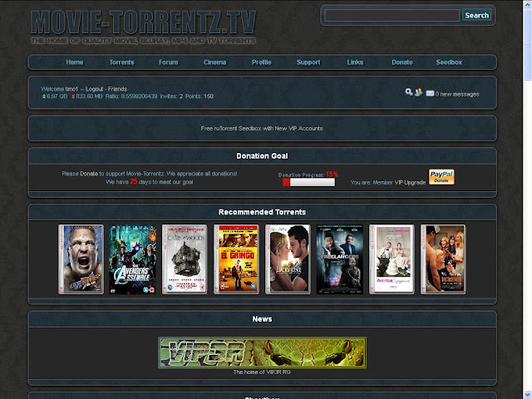Click the 15% donation progress value
The width and height of the screenshot is (532, 399).
coord(332,174)
